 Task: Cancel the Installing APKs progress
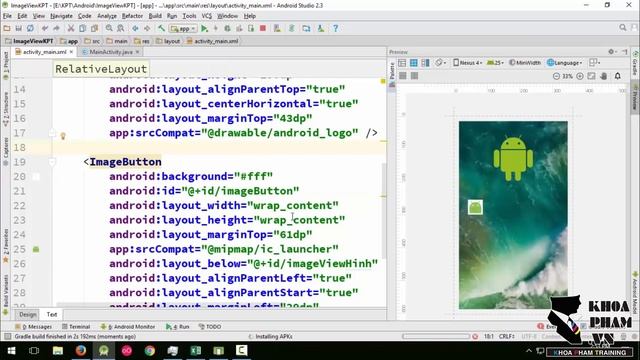pos(475,336)
